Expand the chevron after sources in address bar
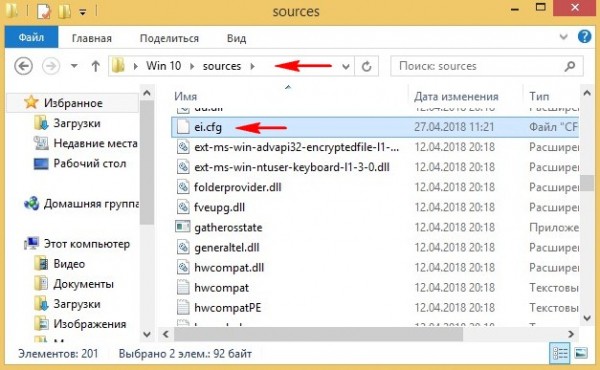Image resolution: width=600 pixels, height=370 pixels. tap(253, 66)
